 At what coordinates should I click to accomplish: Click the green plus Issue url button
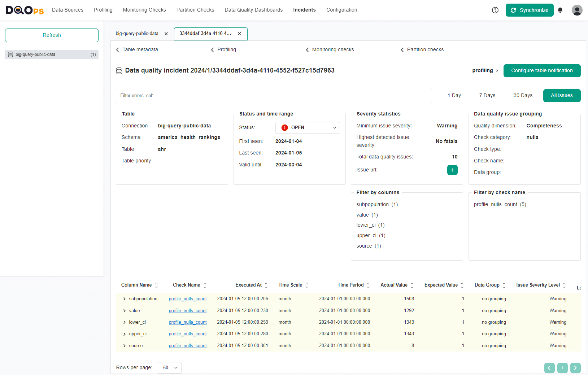(452, 170)
